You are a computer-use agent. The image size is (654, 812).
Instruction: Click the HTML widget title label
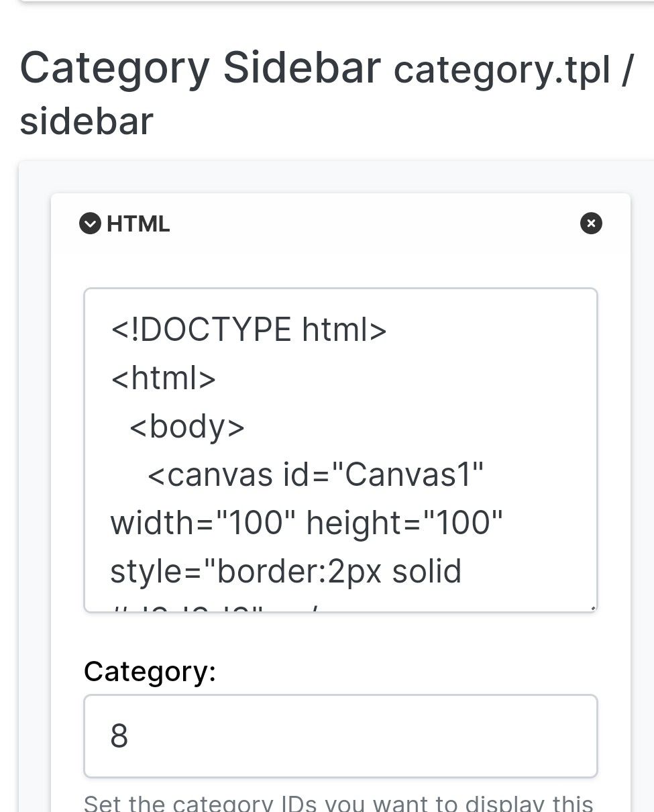138,224
